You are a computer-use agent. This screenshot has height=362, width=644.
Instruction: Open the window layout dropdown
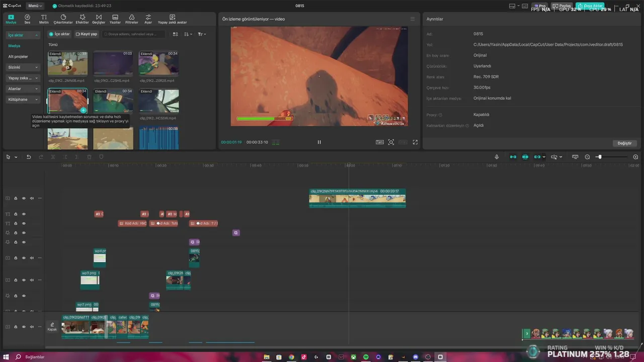[x=515, y=6]
